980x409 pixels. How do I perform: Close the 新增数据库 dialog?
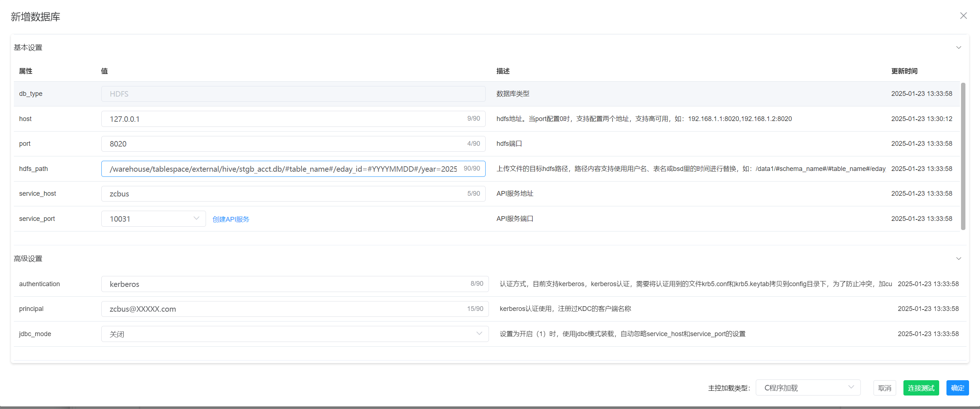(x=963, y=16)
